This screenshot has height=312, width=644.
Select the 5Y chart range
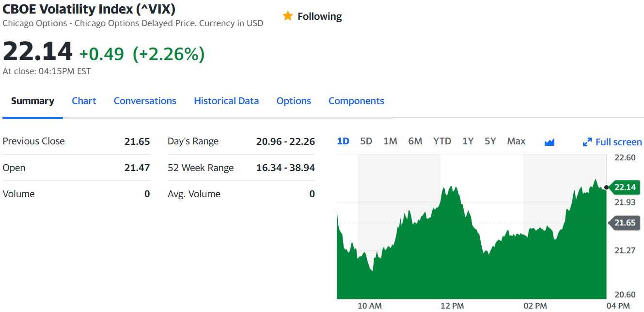point(490,141)
